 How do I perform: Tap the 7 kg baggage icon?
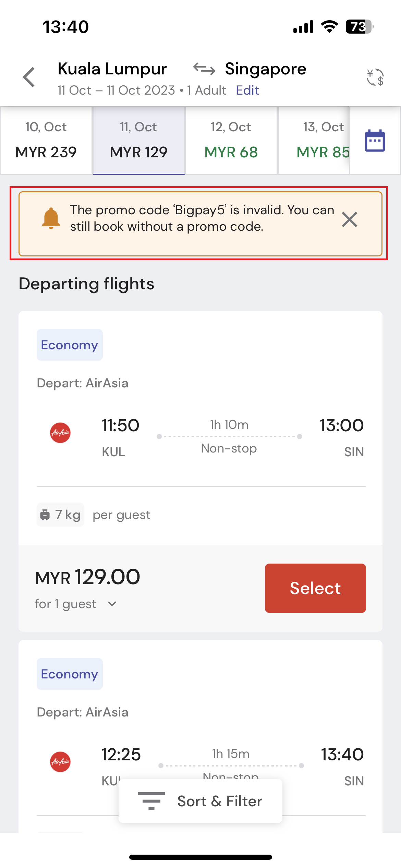pos(45,515)
